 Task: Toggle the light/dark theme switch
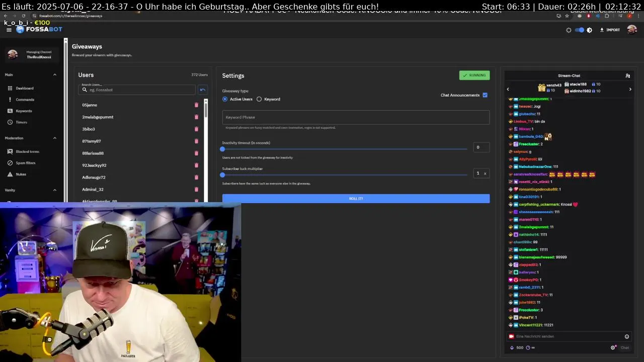point(579,30)
